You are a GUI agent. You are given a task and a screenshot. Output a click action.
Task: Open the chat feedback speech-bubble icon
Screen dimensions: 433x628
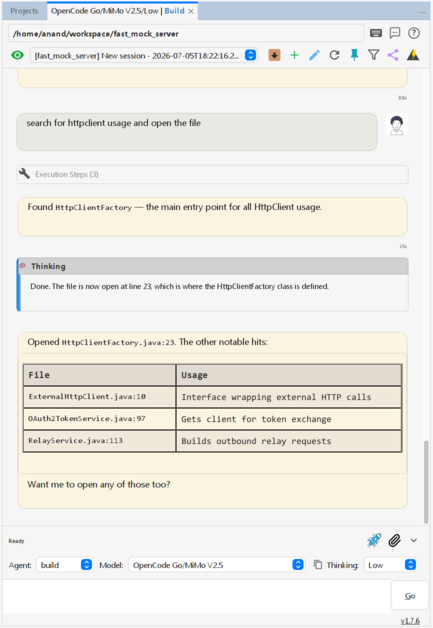[x=395, y=33]
